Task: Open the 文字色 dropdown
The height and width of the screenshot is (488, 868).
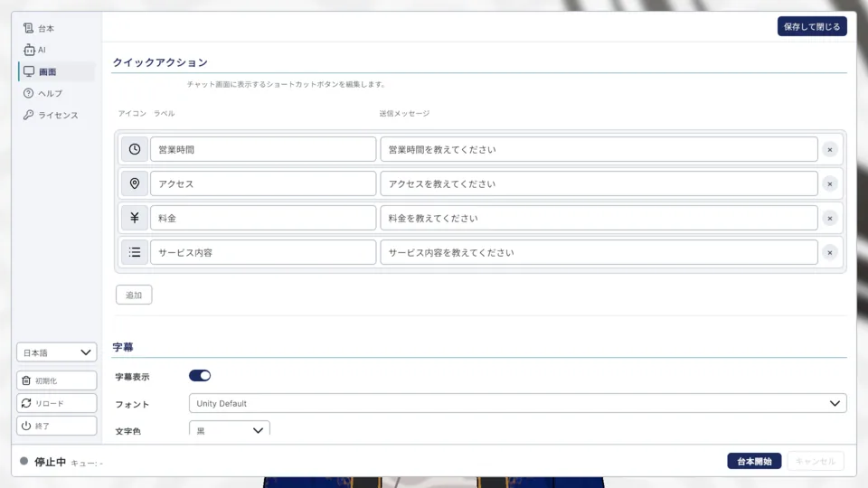Action: click(230, 429)
